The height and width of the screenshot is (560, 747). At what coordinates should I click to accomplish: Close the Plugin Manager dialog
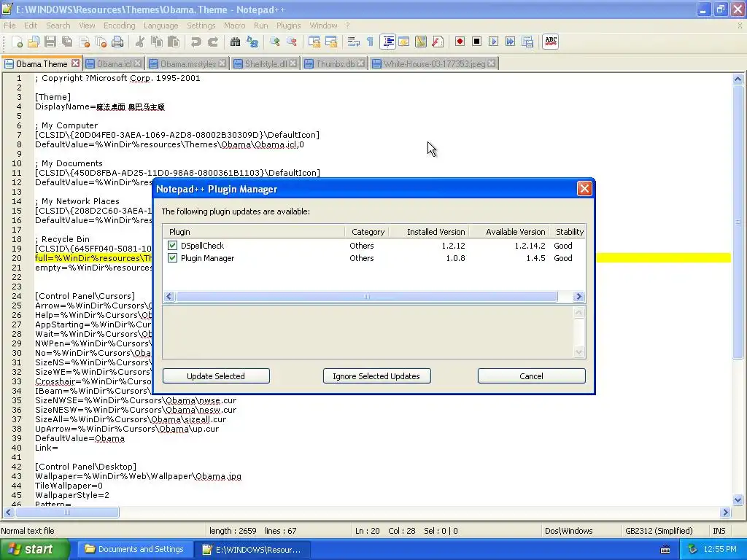[584, 189]
